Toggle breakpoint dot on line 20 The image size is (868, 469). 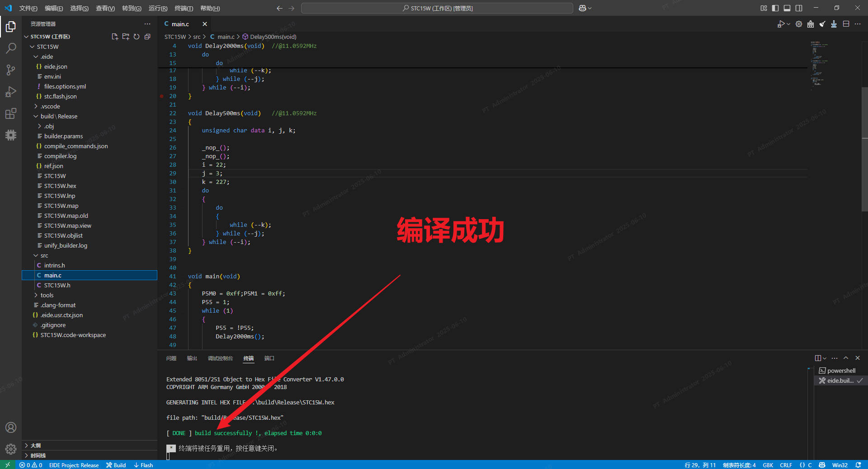(161, 96)
